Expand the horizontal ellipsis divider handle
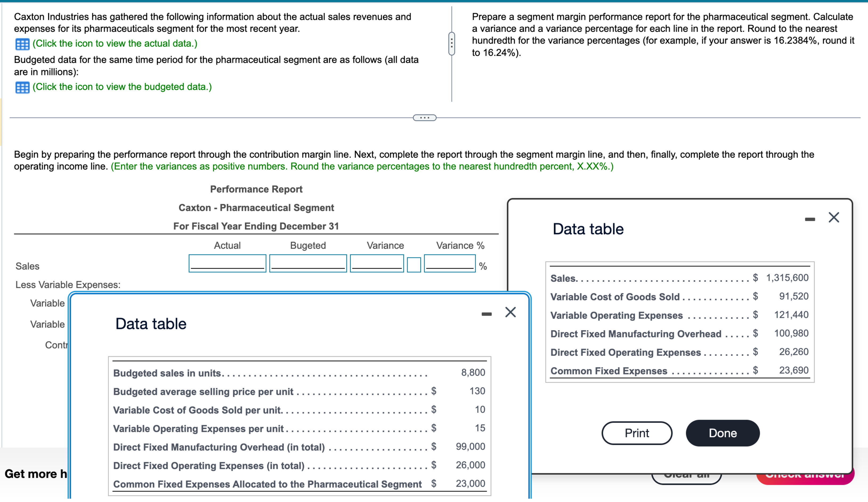This screenshot has width=868, height=502. click(424, 118)
